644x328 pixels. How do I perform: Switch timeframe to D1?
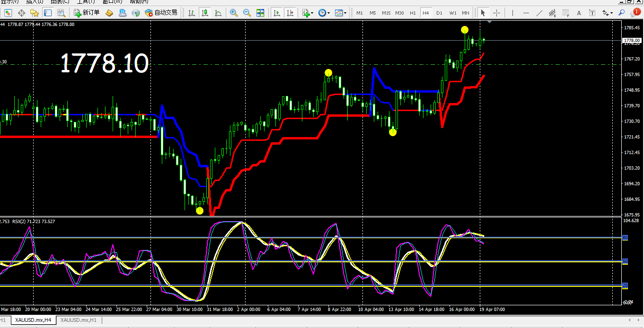click(x=440, y=13)
